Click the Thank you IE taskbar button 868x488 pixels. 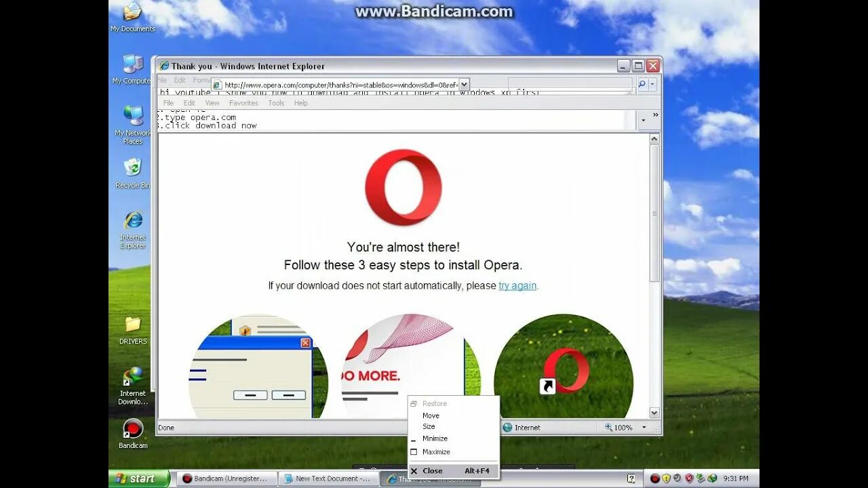point(430,479)
